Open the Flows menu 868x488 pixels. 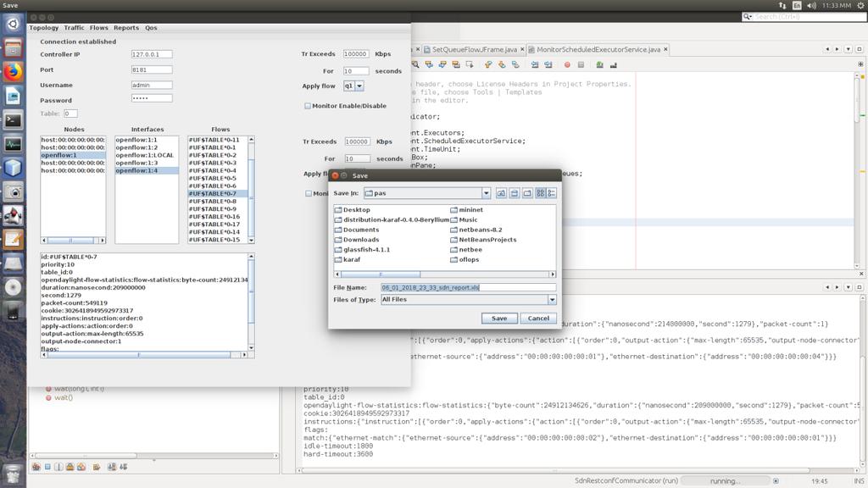click(x=99, y=28)
